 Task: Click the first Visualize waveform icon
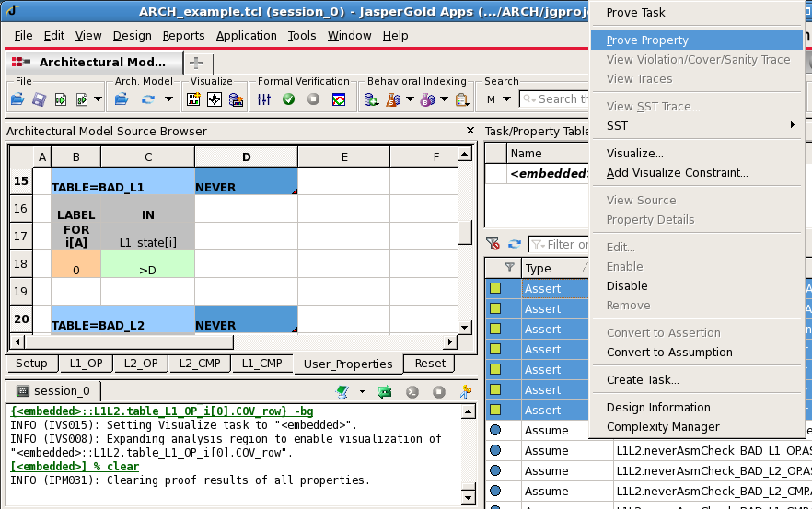point(193,98)
